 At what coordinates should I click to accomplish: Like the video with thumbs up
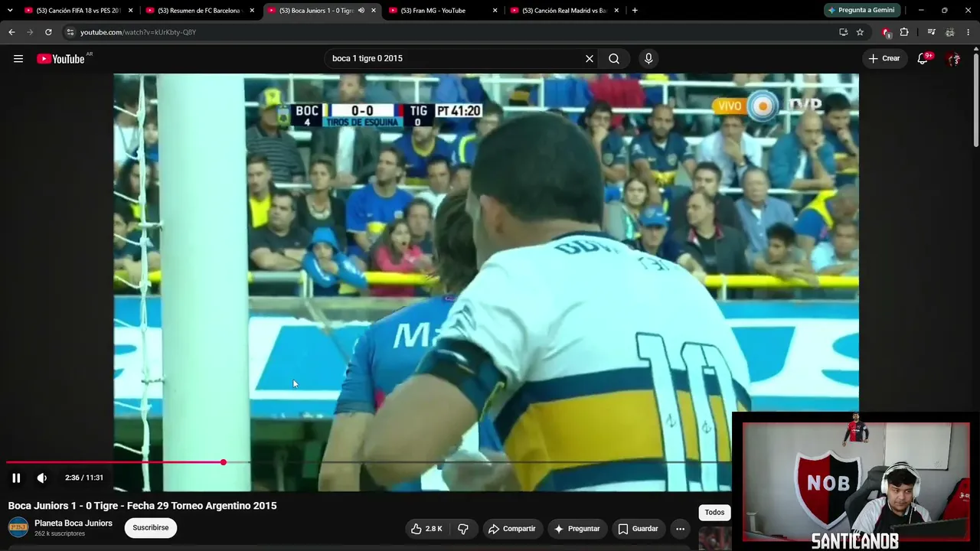point(426,529)
